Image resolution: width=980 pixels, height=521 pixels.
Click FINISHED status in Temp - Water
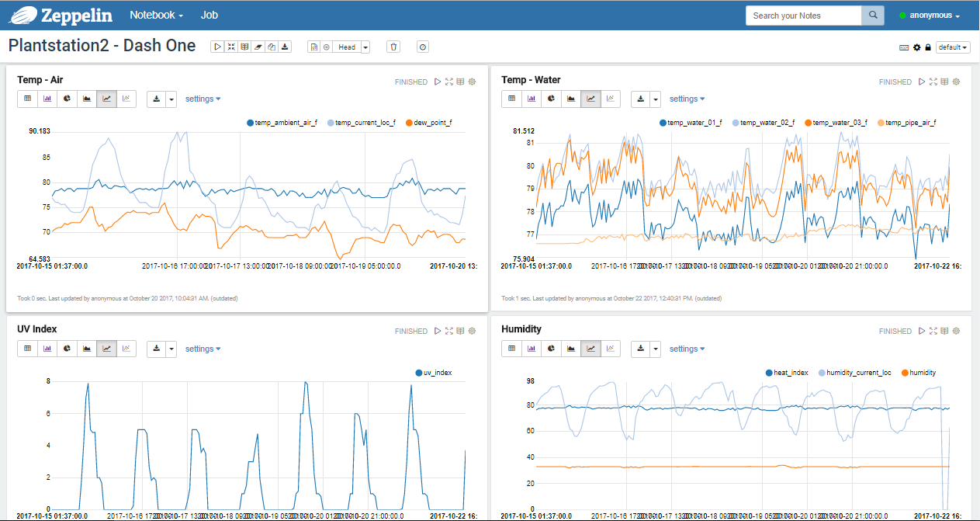(x=895, y=82)
